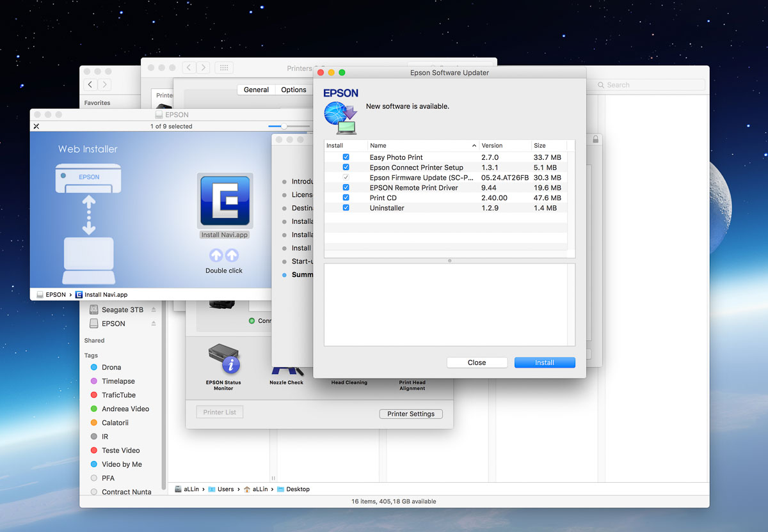This screenshot has width=768, height=532.
Task: Click the grid view button in Printers window
Action: tap(223, 68)
